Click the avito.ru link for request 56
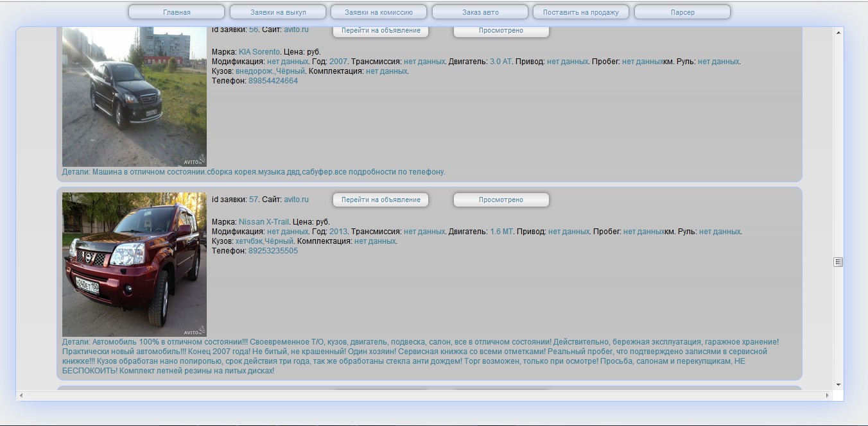This screenshot has width=868, height=426. point(297,30)
